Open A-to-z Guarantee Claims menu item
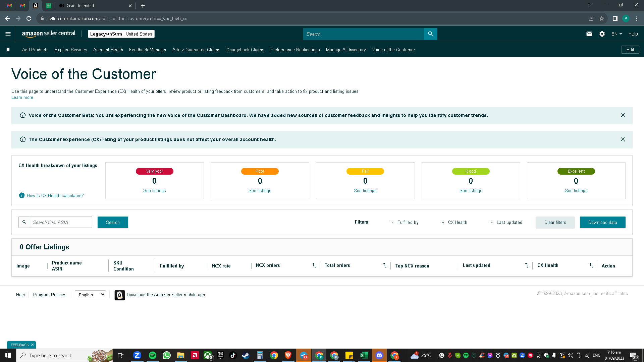The width and height of the screenshot is (644, 362). tap(196, 50)
